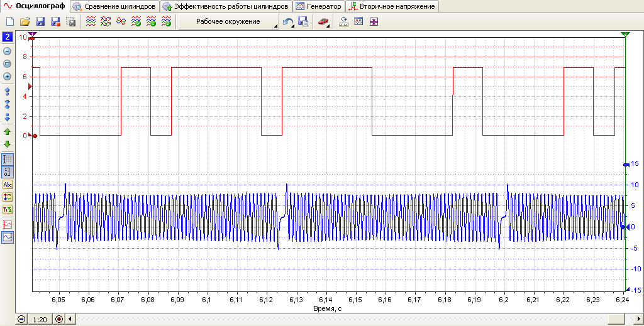Open the Сравнение цилиндров tab
The image size is (644, 326).
[115, 6]
